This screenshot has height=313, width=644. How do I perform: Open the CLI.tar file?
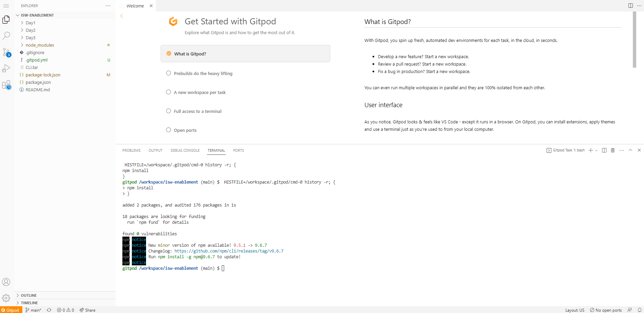[x=65, y=67]
